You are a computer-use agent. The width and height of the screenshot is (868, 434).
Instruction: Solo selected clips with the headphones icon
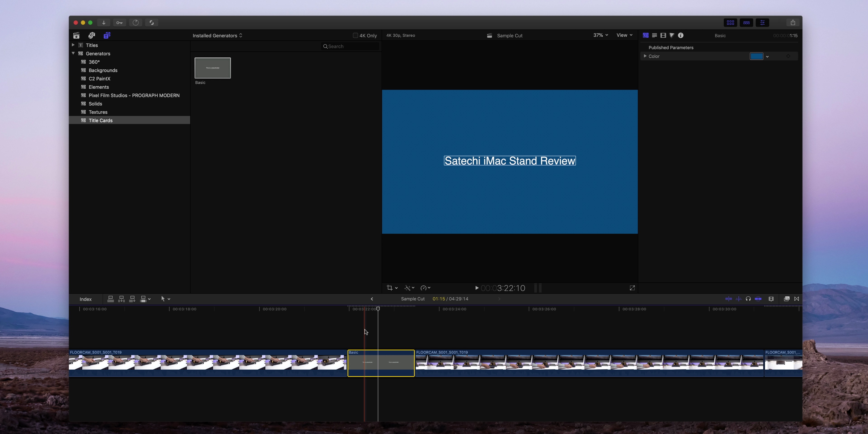748,299
